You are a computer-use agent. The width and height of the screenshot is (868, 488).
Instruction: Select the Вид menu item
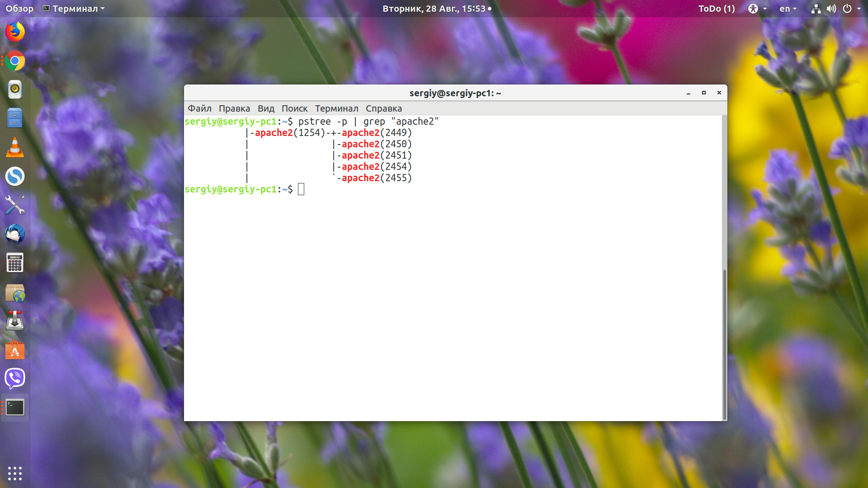[266, 108]
